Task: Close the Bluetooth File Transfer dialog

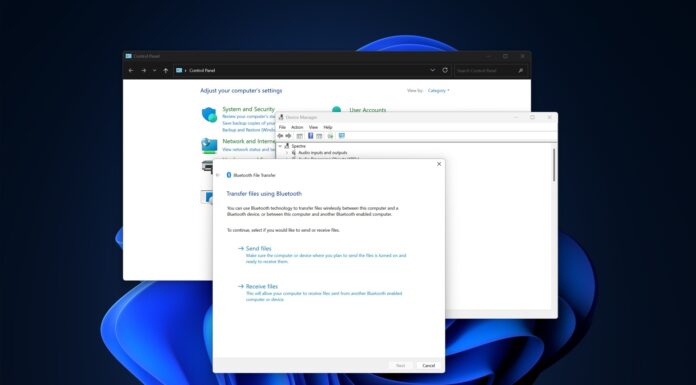Action: coord(439,164)
